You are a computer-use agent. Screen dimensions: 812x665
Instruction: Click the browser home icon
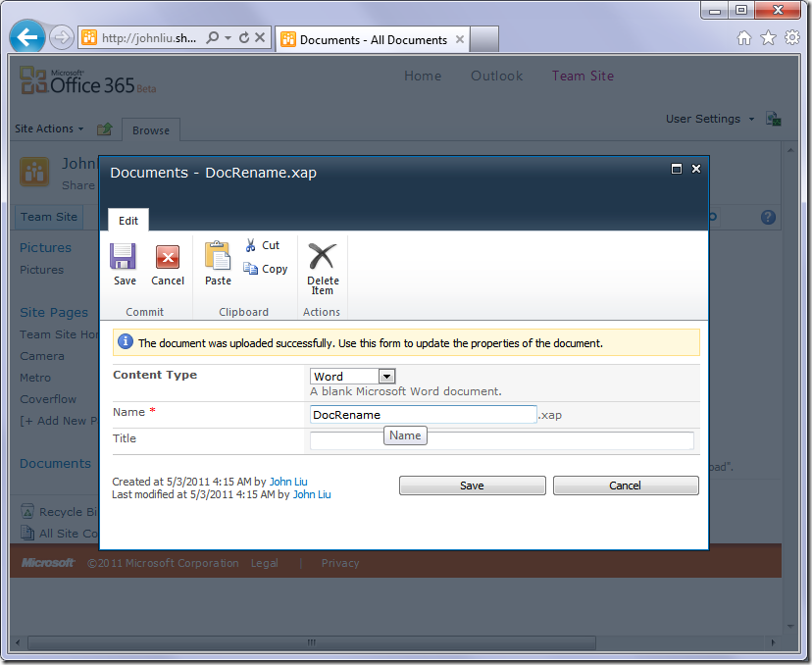[744, 37]
